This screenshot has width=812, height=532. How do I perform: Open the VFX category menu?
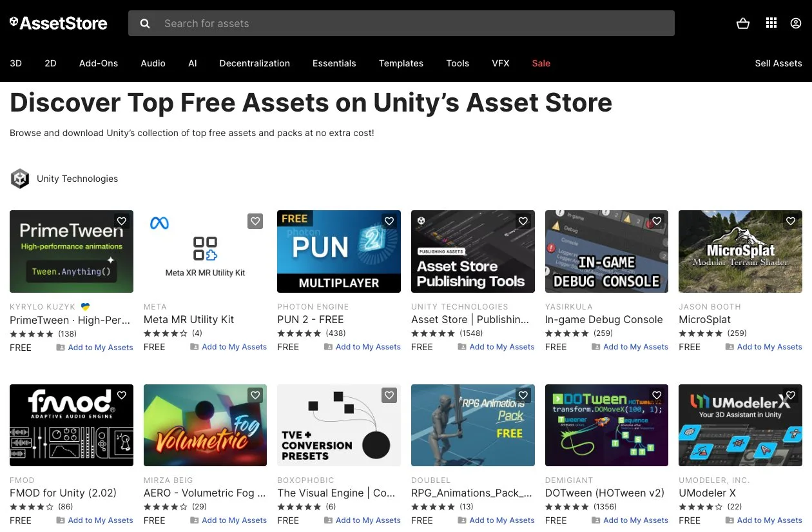[x=501, y=63]
